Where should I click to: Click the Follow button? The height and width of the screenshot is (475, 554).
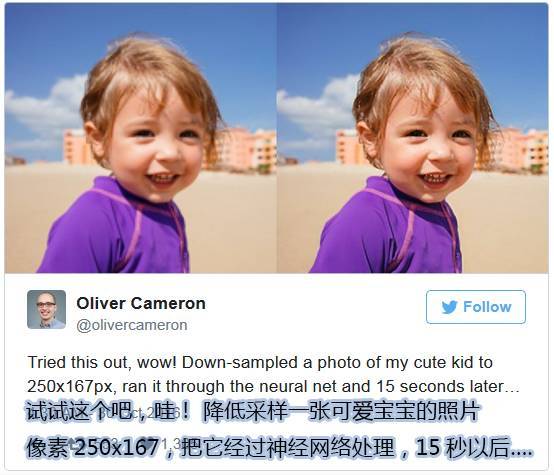tap(476, 307)
